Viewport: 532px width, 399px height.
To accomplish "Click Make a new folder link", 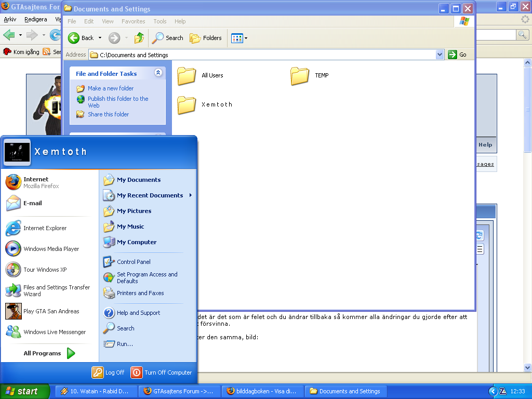I will pos(111,88).
